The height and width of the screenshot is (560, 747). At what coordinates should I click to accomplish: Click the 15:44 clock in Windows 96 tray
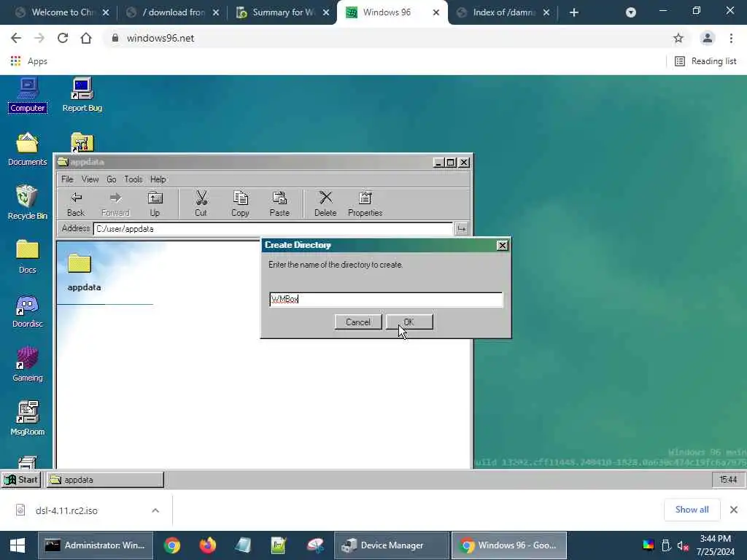point(728,480)
